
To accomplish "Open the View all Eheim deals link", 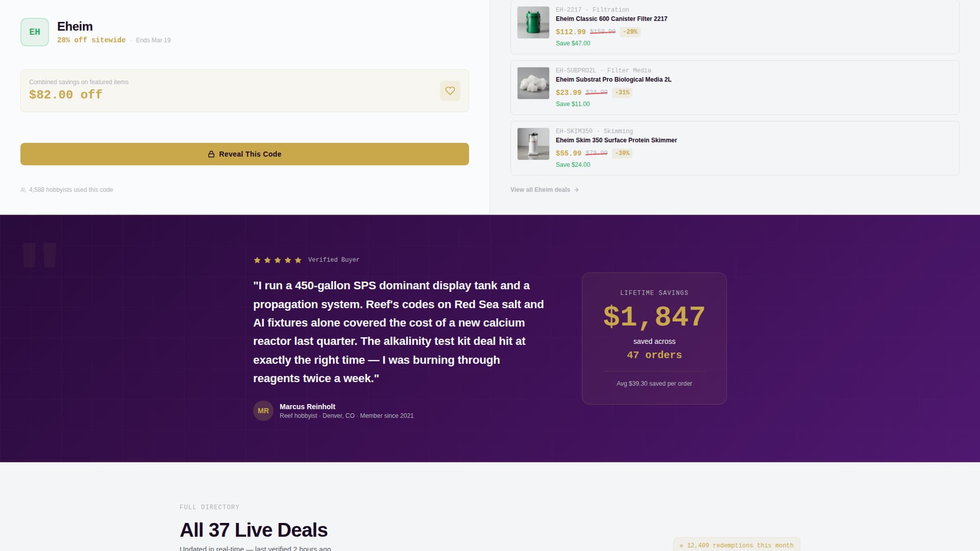I will pyautogui.click(x=544, y=190).
